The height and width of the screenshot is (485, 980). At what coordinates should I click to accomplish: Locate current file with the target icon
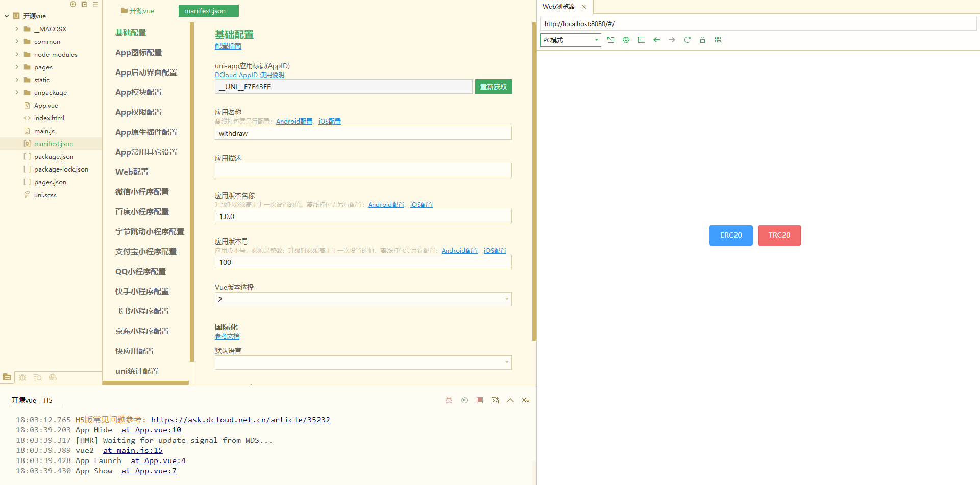pos(73,4)
